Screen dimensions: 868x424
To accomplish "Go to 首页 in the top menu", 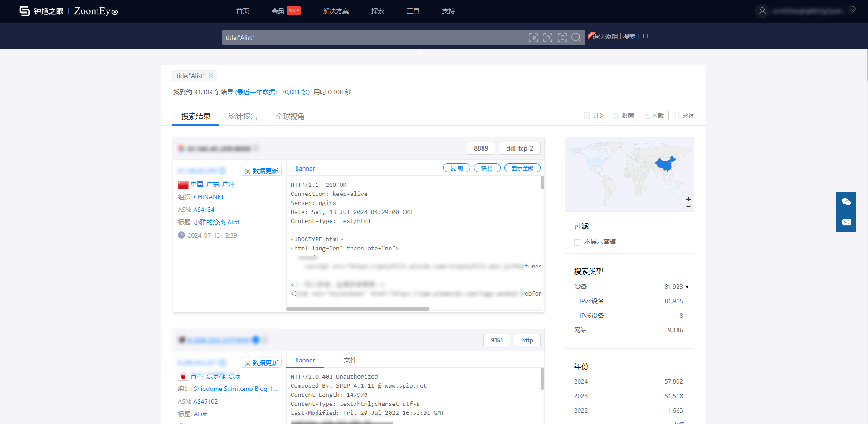I will [x=243, y=11].
